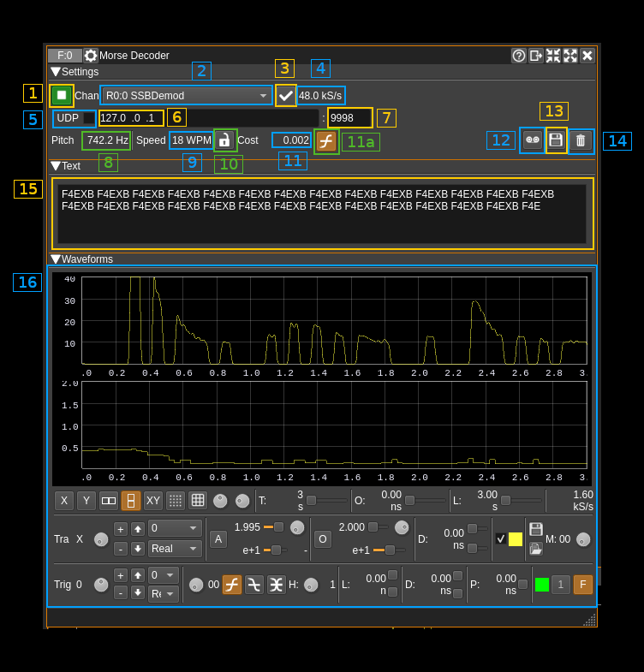Open the Real projection type dropdown
644x672 pixels.
tap(175, 549)
